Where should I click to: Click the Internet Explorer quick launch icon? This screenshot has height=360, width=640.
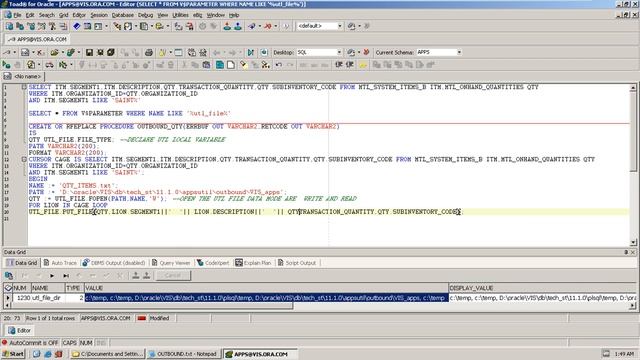(x=47, y=354)
